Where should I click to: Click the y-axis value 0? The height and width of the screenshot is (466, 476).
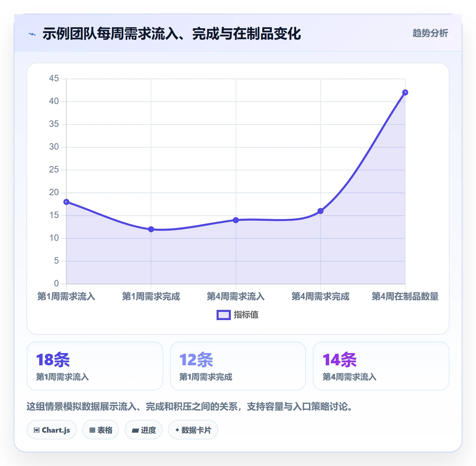point(56,284)
